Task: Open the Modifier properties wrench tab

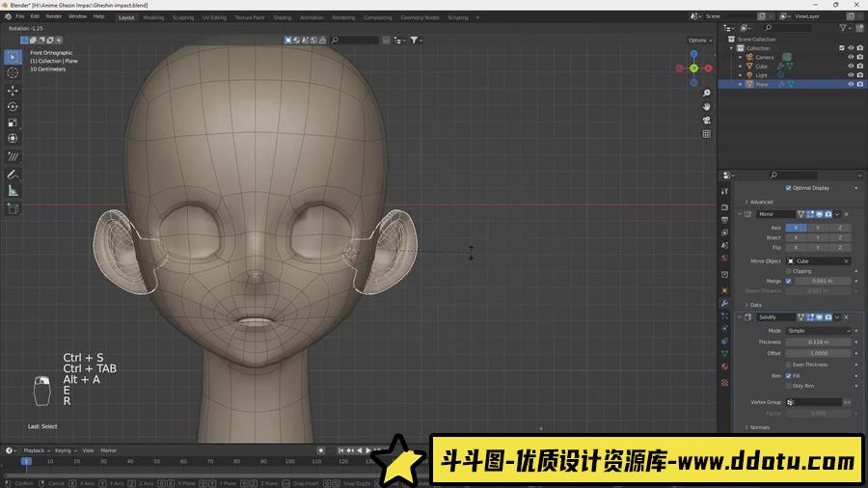Action: [x=724, y=303]
